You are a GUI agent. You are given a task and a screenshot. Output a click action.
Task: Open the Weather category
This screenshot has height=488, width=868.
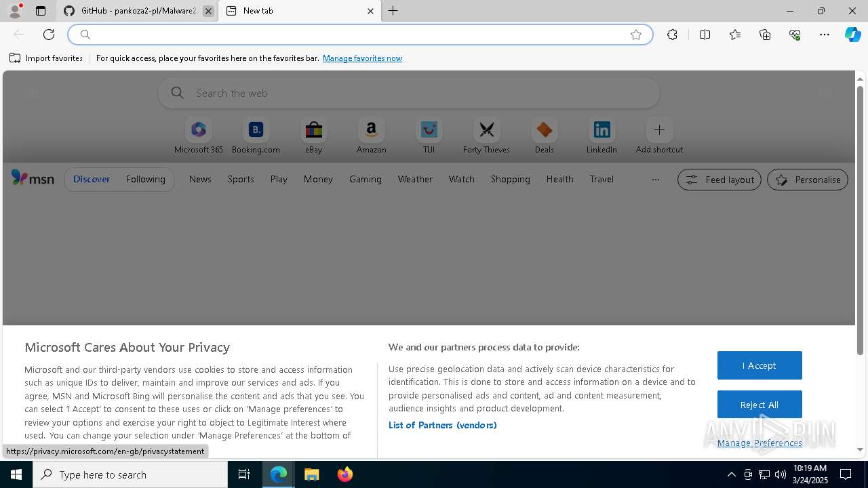pos(415,179)
